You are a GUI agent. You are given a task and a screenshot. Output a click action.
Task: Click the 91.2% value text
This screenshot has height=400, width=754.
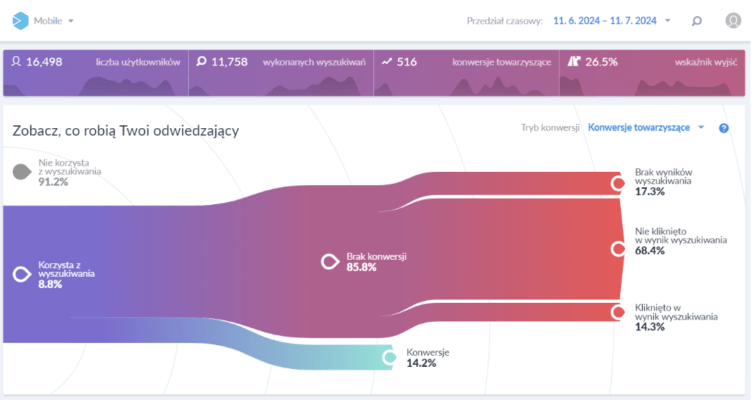point(53,182)
